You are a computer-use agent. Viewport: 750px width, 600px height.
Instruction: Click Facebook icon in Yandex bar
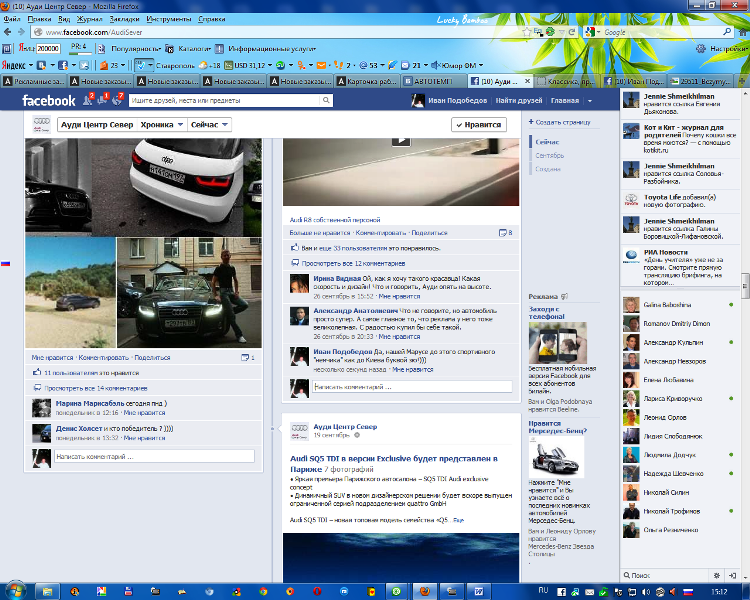(63, 65)
